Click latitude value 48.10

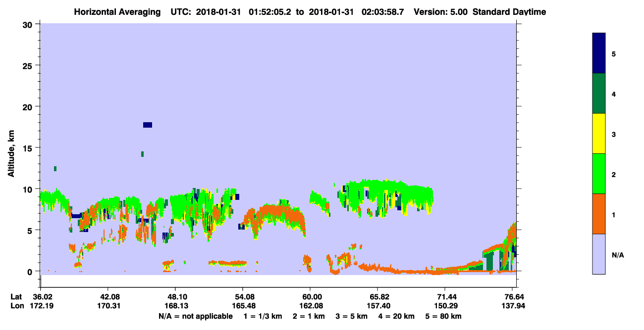[x=175, y=296]
